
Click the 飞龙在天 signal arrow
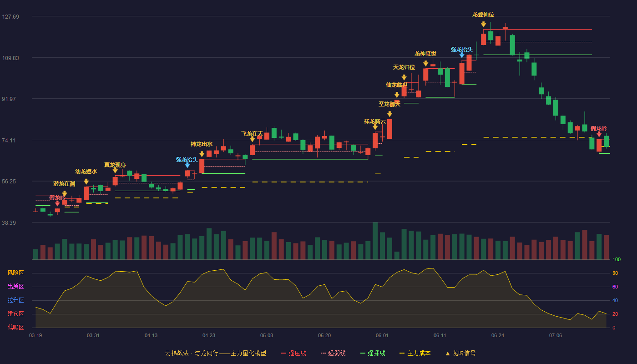coord(252,139)
